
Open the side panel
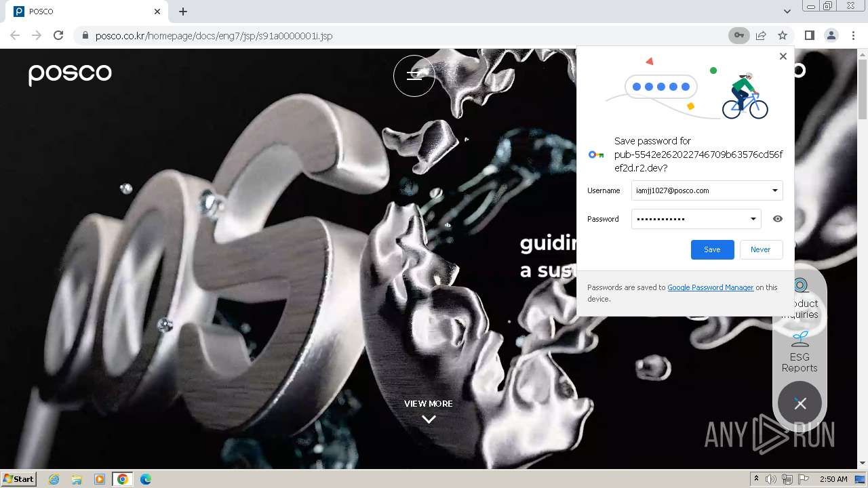810,35
